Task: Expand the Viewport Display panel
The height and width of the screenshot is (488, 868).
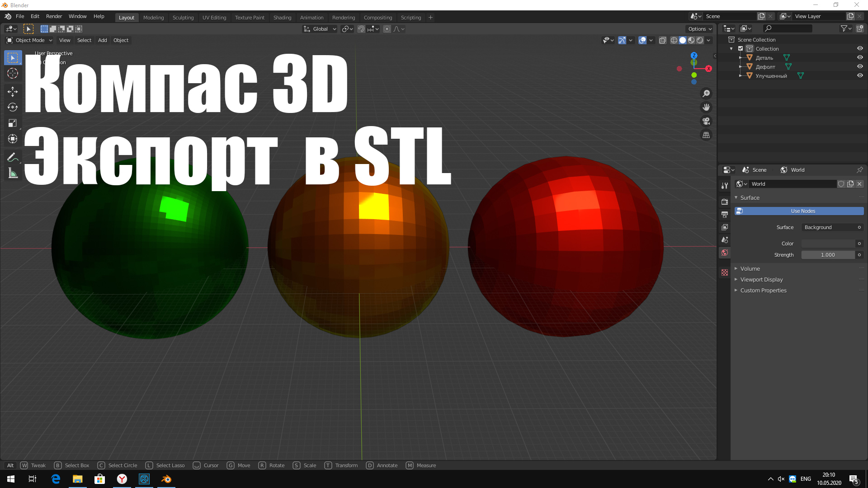Action: click(761, 280)
